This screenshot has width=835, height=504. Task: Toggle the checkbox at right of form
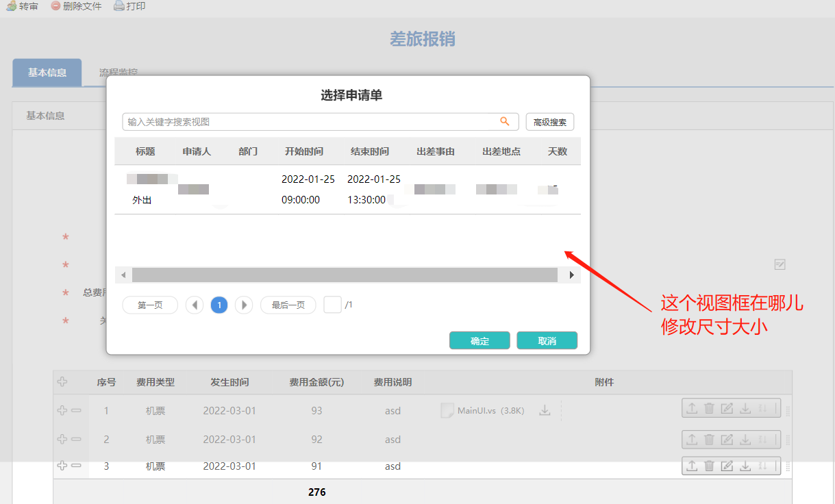tap(780, 265)
